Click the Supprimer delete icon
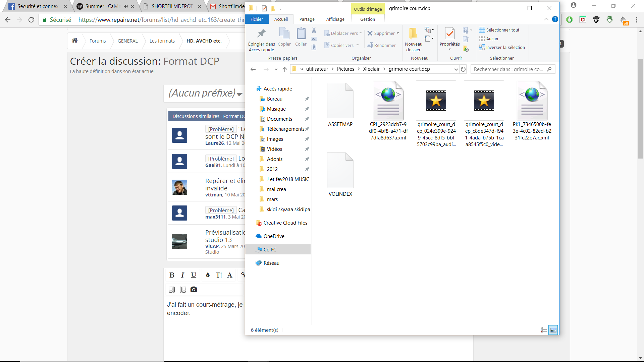The height and width of the screenshot is (362, 644). 370,33
